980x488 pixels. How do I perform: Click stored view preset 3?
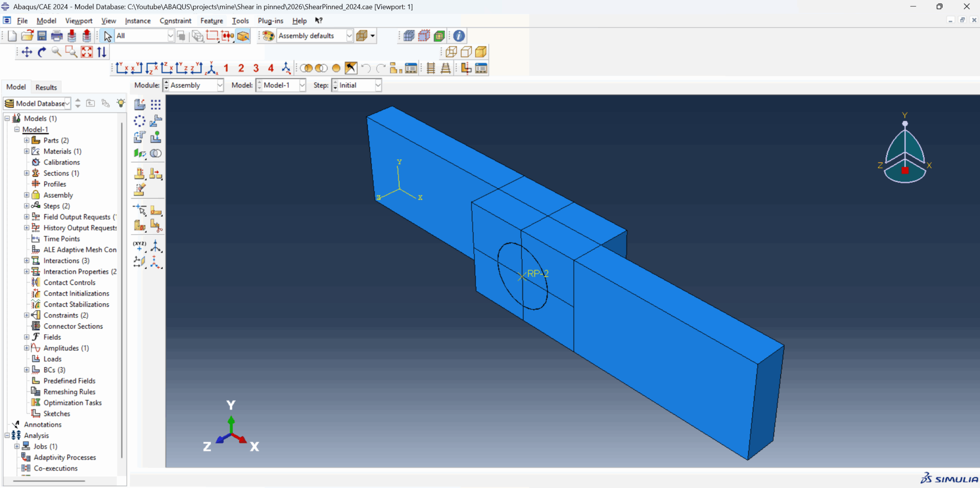pos(256,68)
